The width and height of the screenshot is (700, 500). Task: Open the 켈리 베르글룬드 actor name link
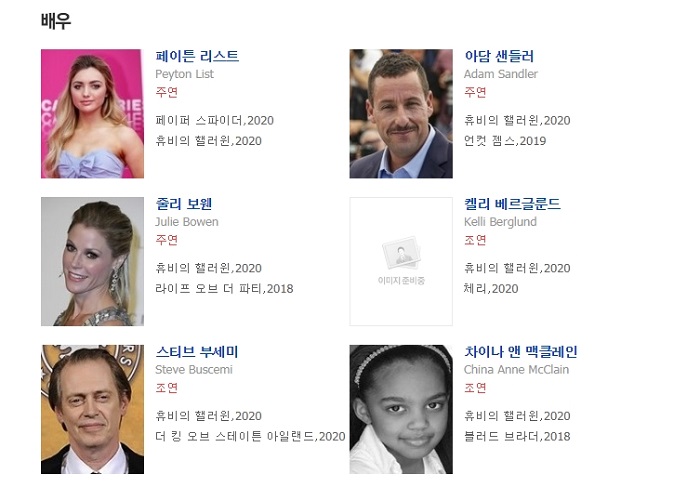[x=512, y=204]
